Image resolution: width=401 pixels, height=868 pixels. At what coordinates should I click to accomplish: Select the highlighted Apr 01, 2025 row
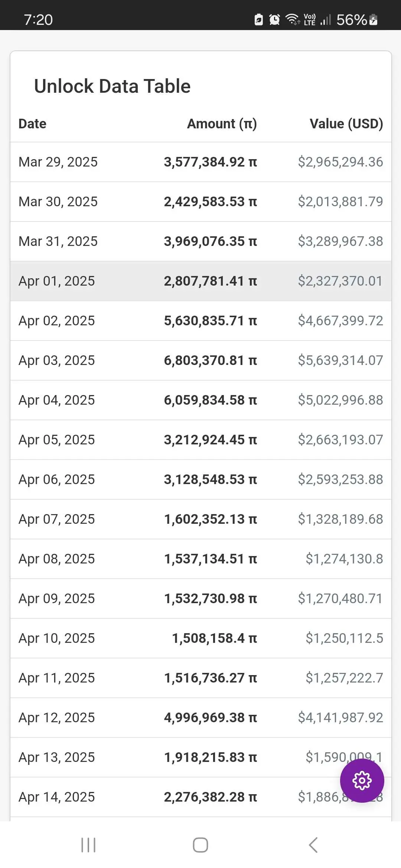[x=201, y=281]
